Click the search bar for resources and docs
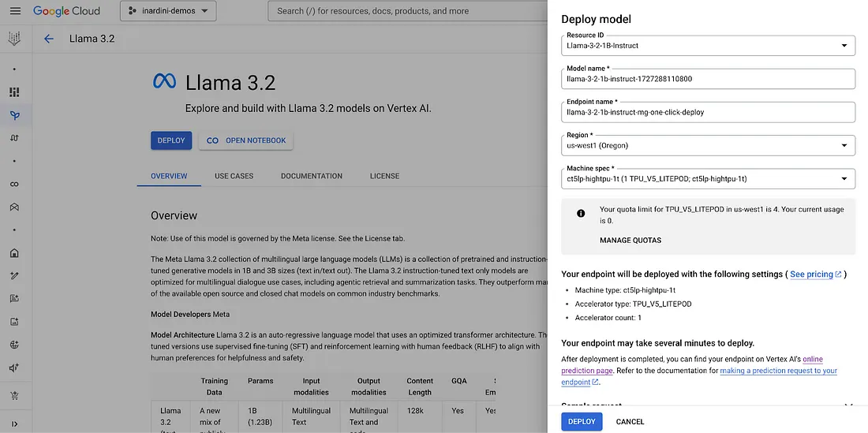 click(407, 11)
